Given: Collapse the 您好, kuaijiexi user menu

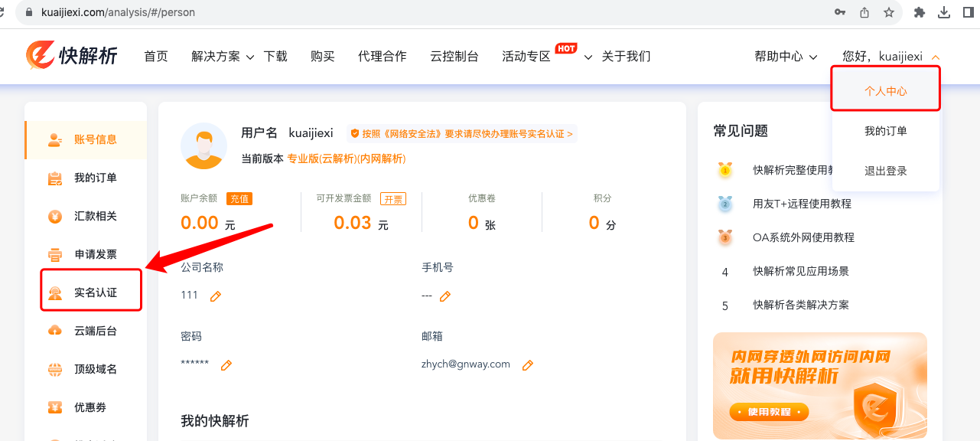Looking at the screenshot, I should 891,57.
